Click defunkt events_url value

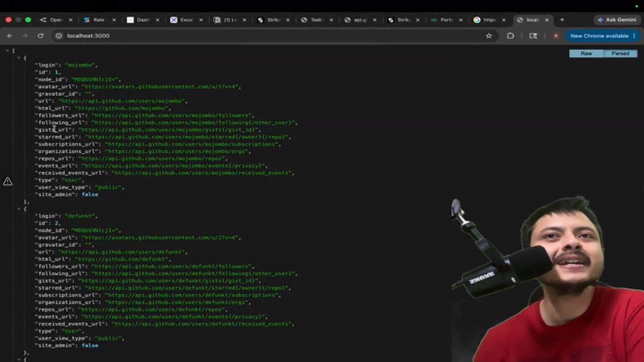[x=172, y=317]
